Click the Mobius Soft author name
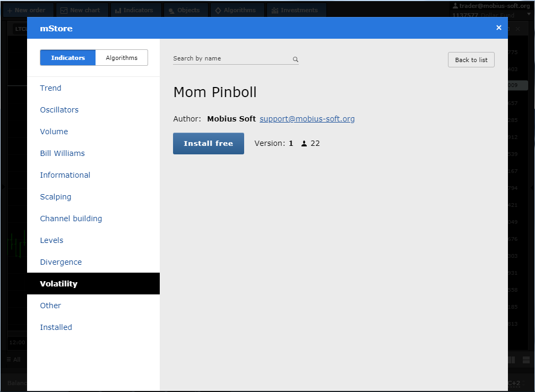 (x=231, y=119)
